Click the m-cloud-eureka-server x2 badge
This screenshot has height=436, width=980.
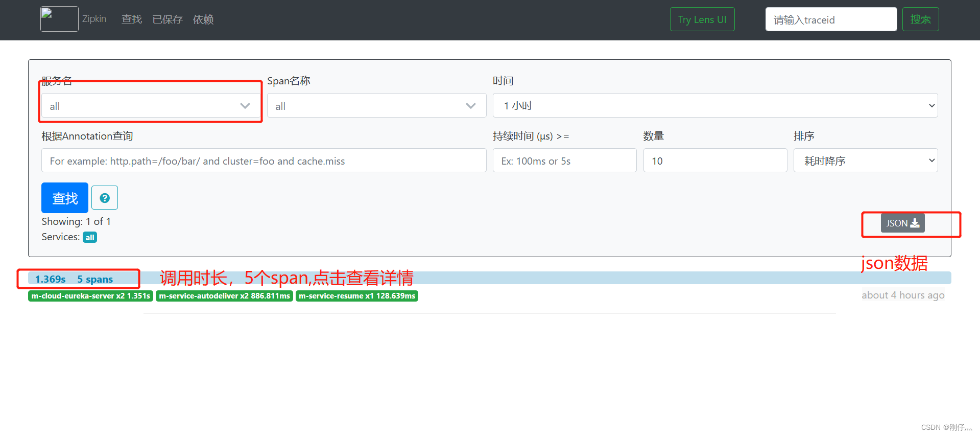pos(91,296)
